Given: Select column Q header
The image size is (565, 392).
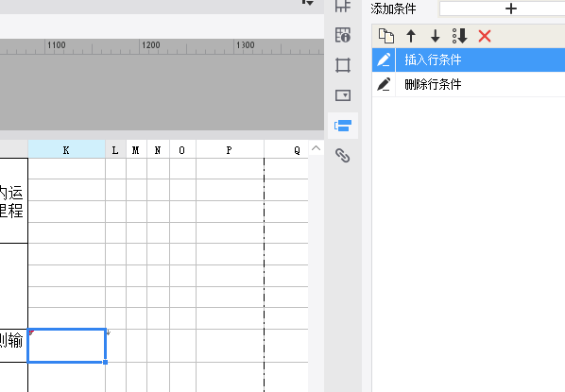Looking at the screenshot, I should 286,149.
